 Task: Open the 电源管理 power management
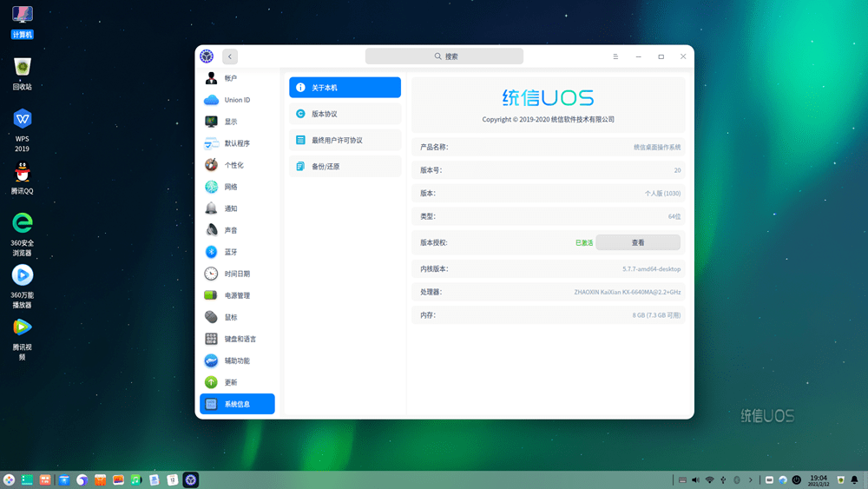coord(237,295)
